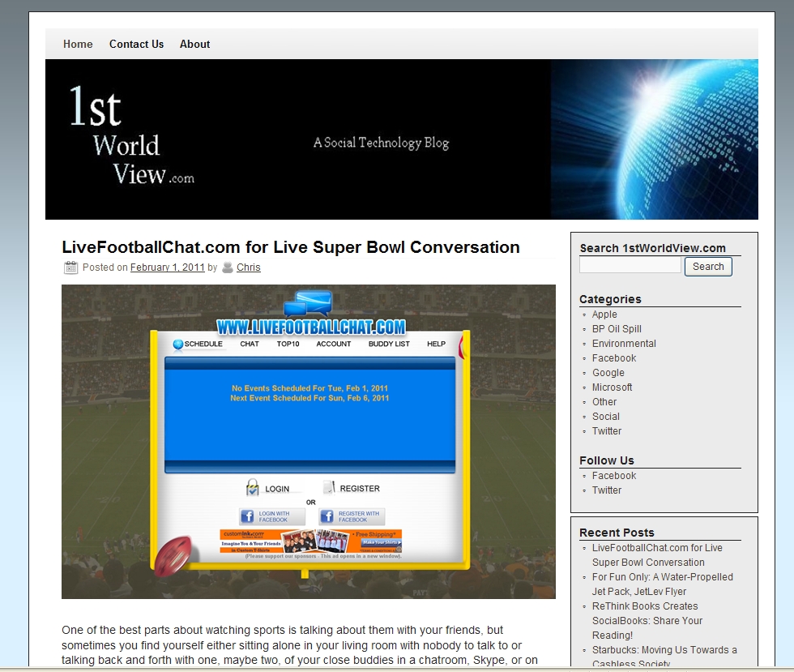
Task: Click the globe icon beside SCHEDULE
Action: click(x=177, y=345)
